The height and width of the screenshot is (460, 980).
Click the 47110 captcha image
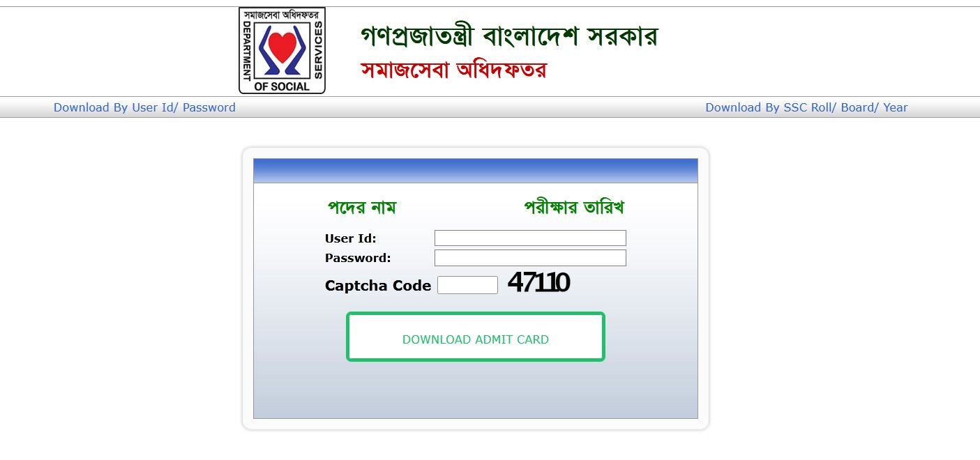[538, 282]
